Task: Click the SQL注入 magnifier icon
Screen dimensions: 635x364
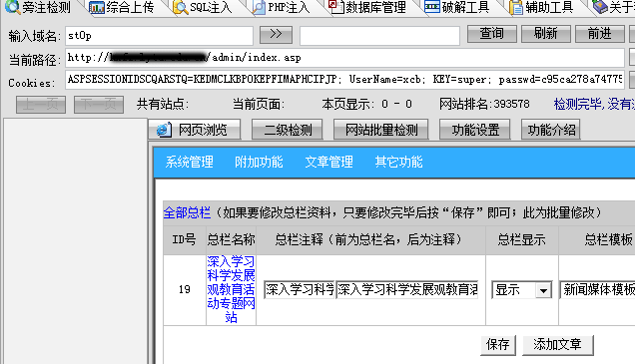Action: coord(180,7)
